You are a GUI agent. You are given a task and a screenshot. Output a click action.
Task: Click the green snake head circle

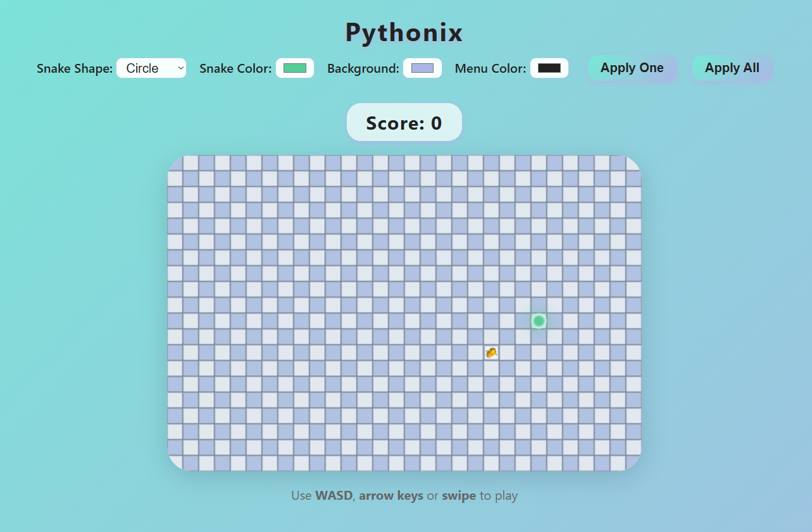539,321
